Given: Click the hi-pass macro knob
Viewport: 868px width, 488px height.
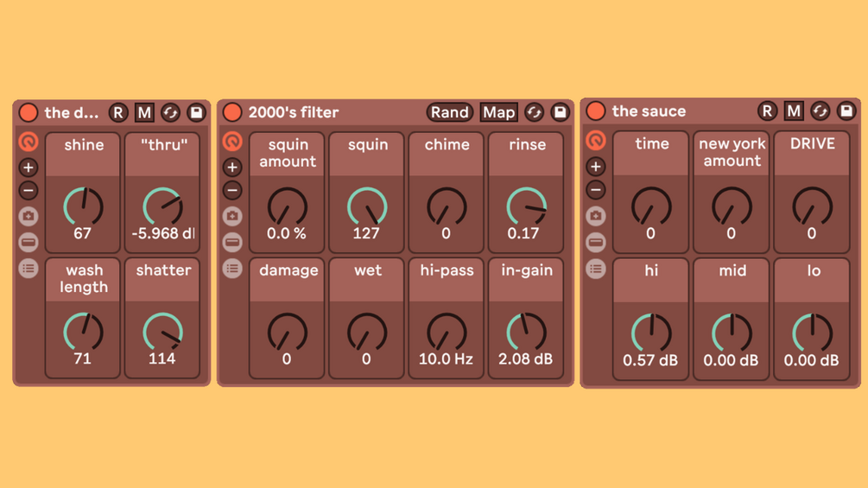Looking at the screenshot, I should coord(447,333).
